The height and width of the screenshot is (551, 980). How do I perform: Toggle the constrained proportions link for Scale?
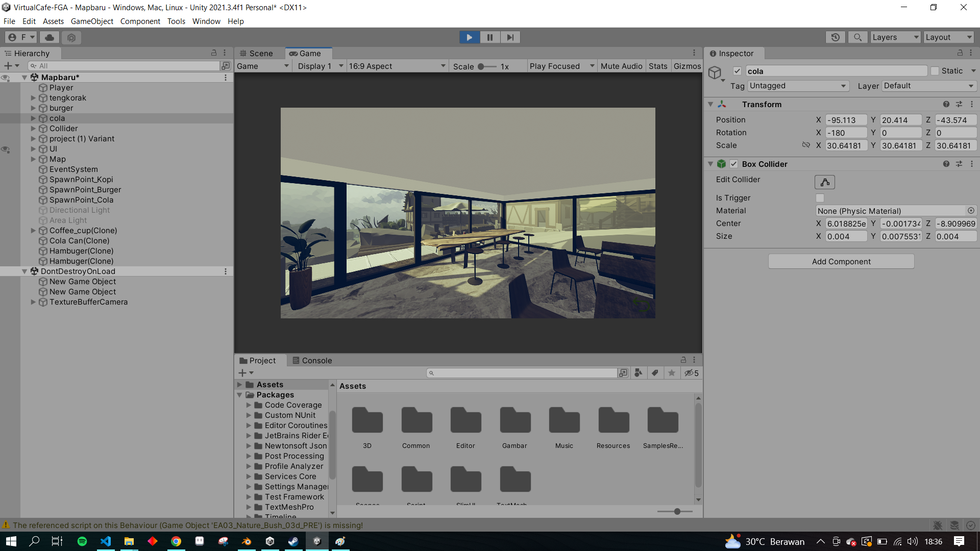pyautogui.click(x=806, y=145)
